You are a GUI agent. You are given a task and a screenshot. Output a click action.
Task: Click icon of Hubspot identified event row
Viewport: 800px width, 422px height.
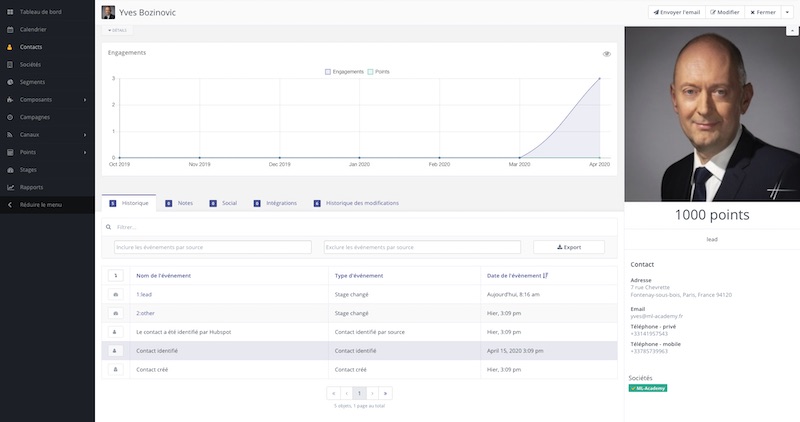(115, 332)
